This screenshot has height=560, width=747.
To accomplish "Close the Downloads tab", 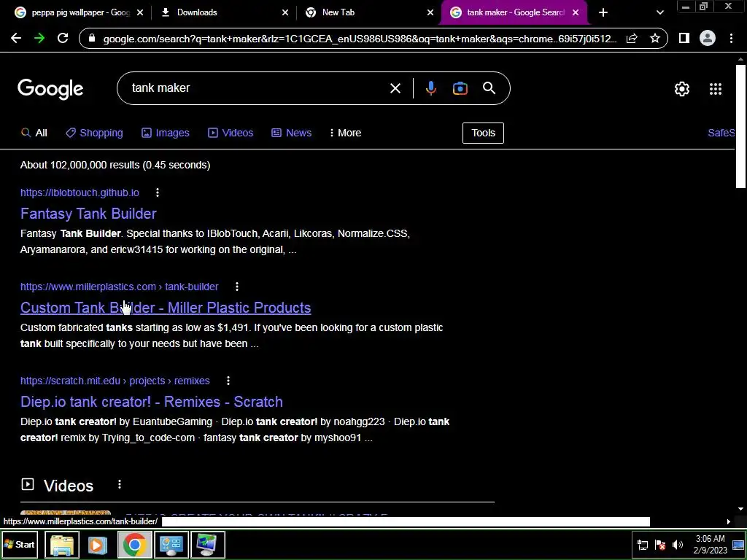I will point(285,13).
